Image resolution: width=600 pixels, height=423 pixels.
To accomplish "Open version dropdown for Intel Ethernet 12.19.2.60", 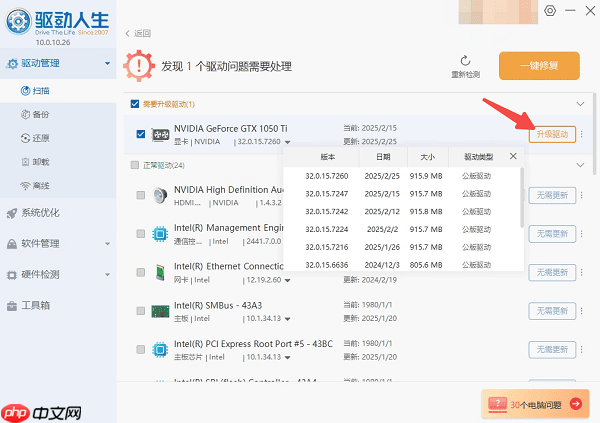I will pyautogui.click(x=287, y=281).
